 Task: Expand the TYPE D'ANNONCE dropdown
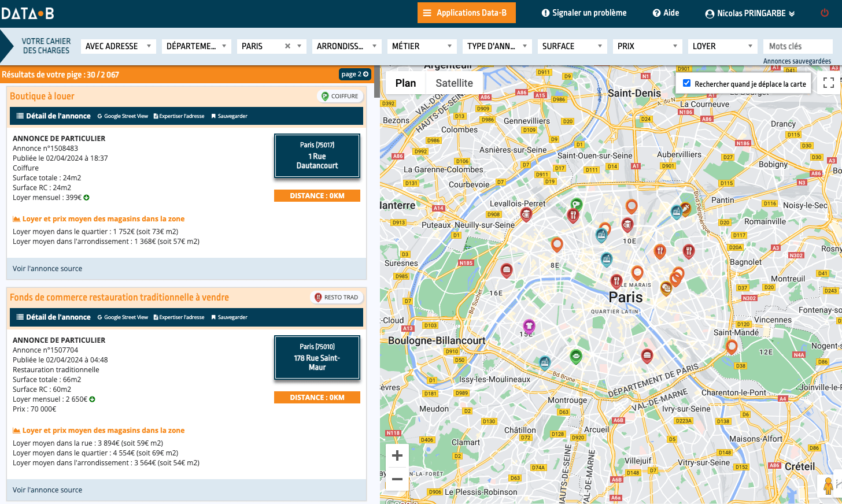pyautogui.click(x=497, y=46)
